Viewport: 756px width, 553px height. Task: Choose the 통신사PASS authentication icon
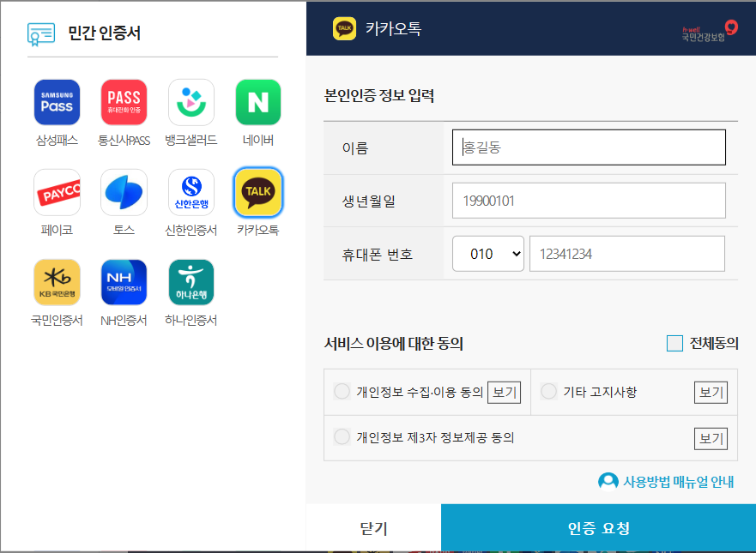[x=124, y=102]
